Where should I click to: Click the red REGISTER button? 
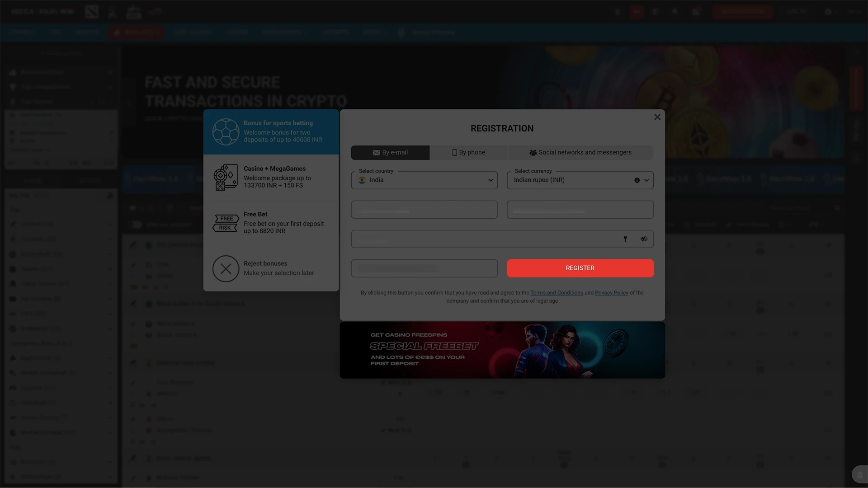[x=580, y=267]
